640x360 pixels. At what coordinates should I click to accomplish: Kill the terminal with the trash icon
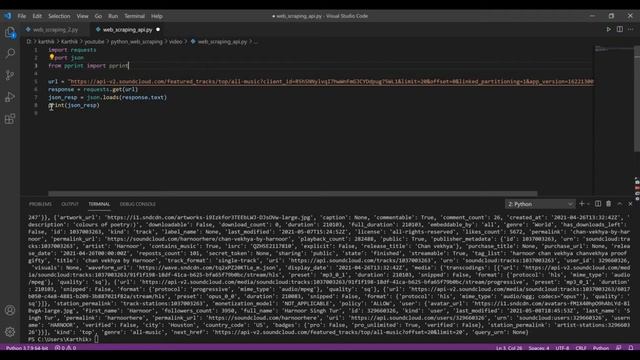click(609, 204)
